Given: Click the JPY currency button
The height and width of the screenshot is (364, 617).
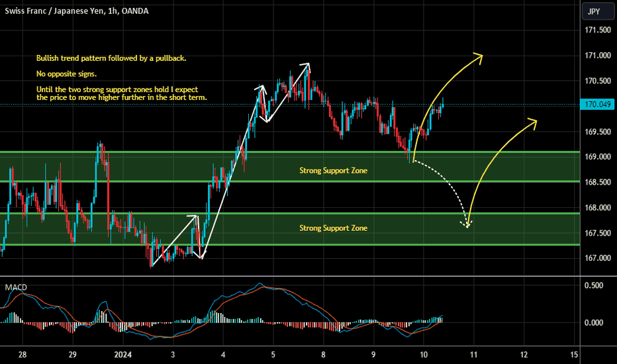Looking at the screenshot, I should pyautogui.click(x=598, y=11).
